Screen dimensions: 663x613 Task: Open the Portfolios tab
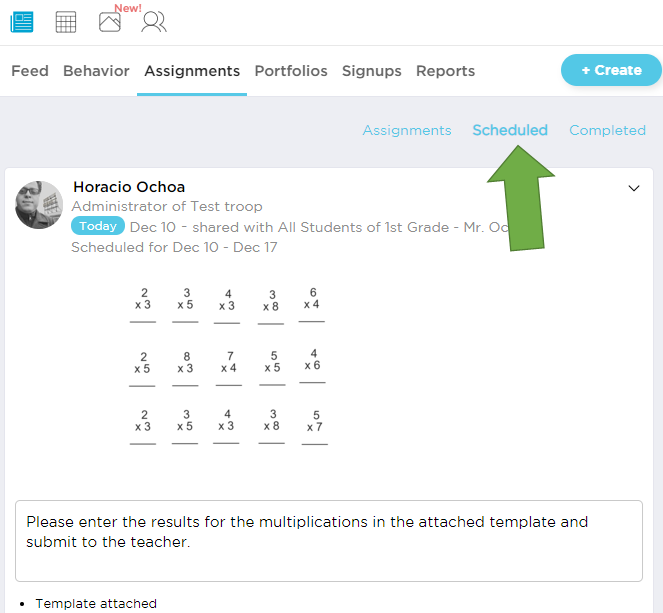pyautogui.click(x=291, y=71)
